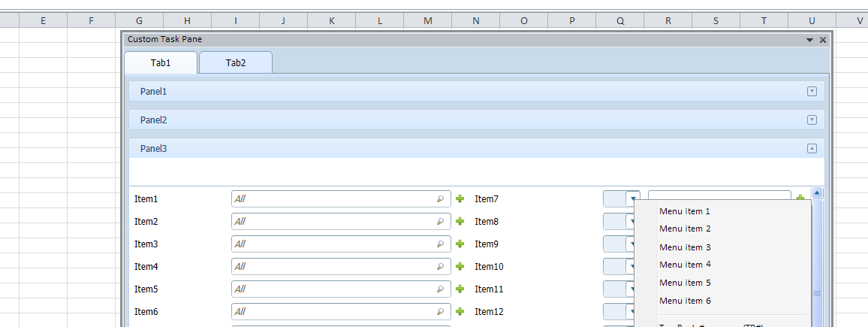
Task: Open the Item7 dropdown arrow
Action: pos(633,198)
